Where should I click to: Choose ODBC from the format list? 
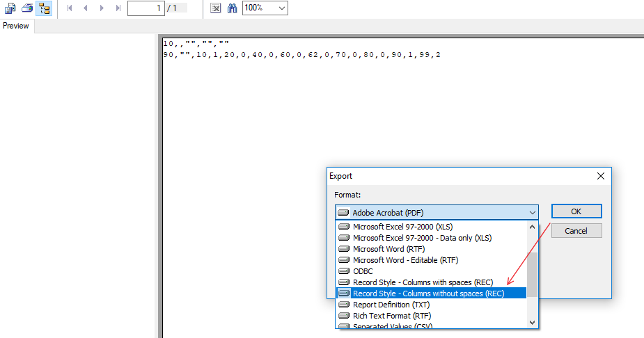[365, 271]
